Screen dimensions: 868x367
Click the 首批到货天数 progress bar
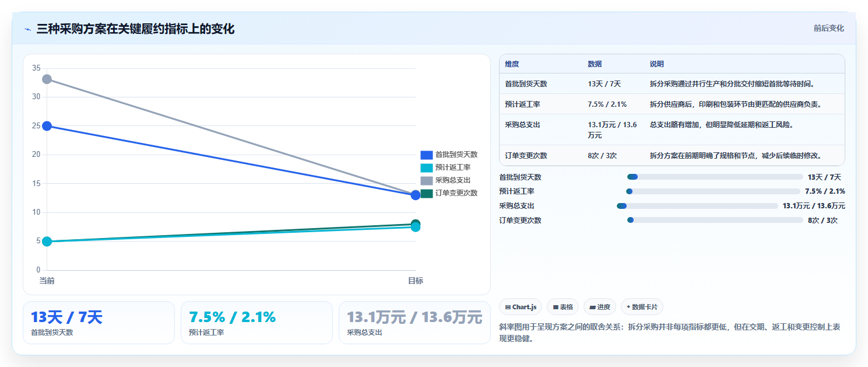[715, 177]
